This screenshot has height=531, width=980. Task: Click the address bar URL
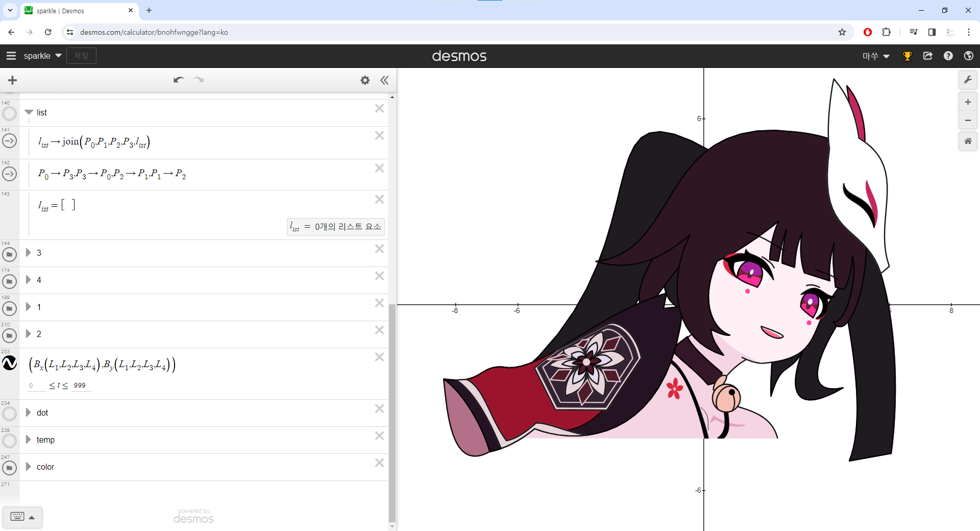click(x=154, y=32)
